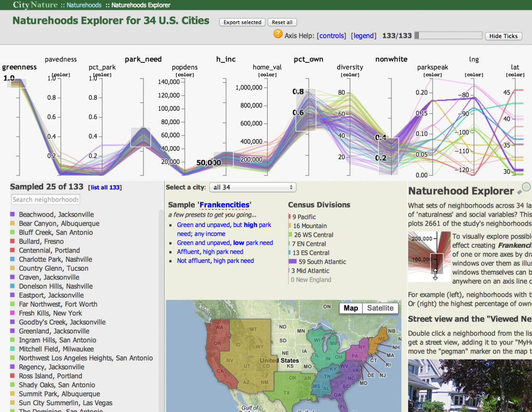Toggle color for the home_val axis

[x=268, y=75]
